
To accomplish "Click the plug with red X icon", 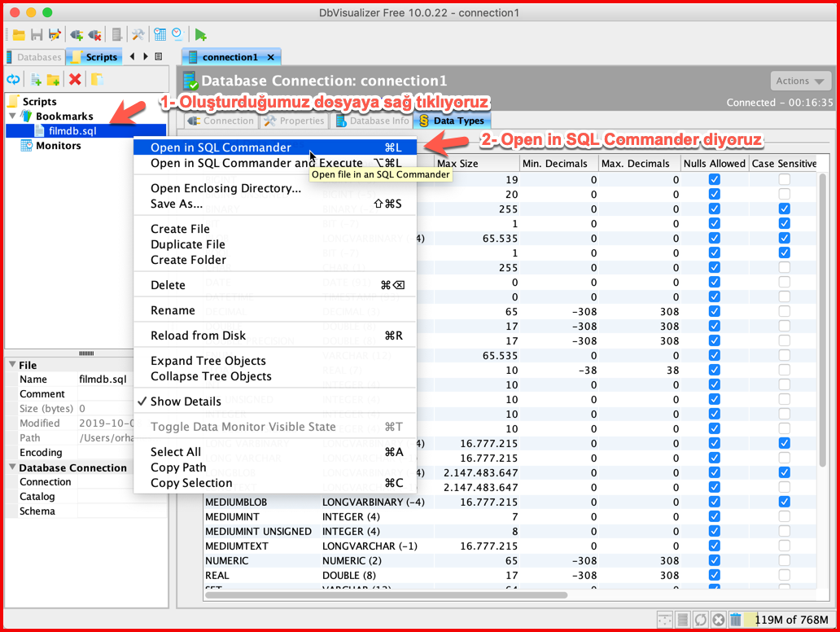I will 94,35.
